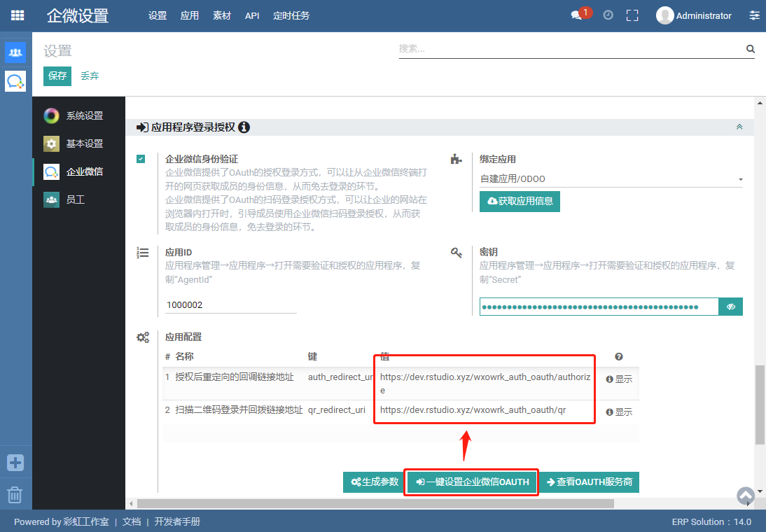
Task: Click the 授权后重定向的回调链接地址 name cell
Action: pos(235,377)
